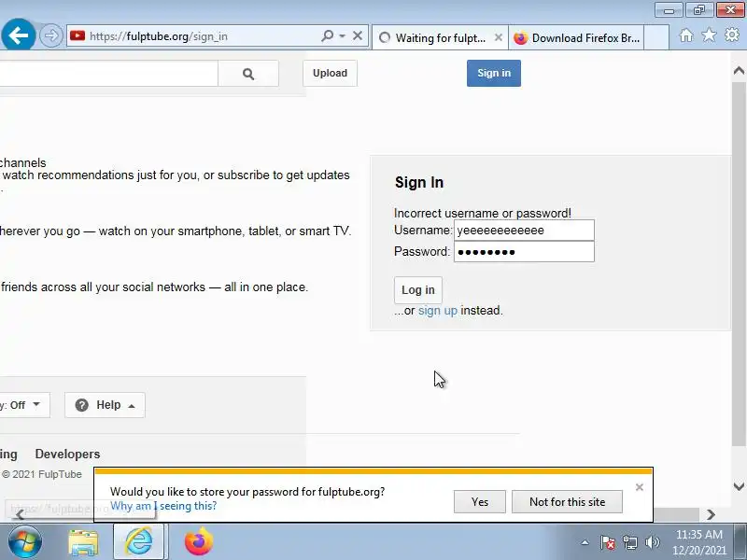
Task: Click the network status tray icon
Action: point(629,542)
